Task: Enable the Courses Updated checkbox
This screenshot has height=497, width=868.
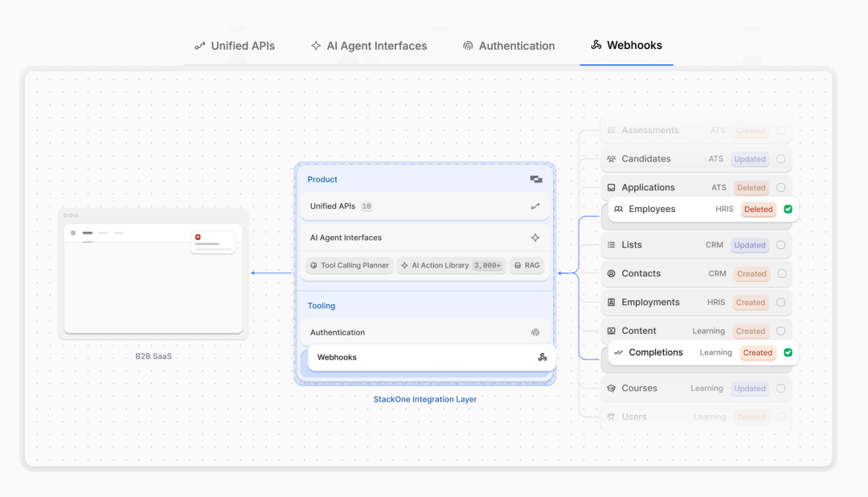Action: click(x=780, y=388)
